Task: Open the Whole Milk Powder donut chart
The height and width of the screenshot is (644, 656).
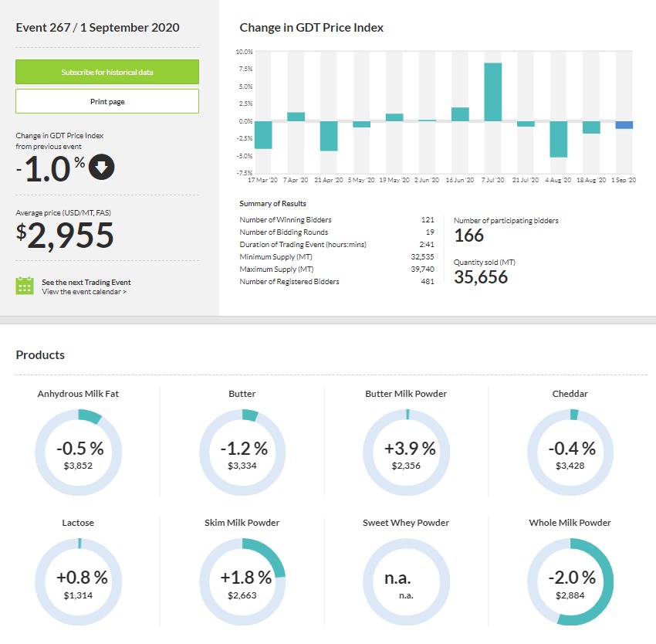Action: tap(570, 581)
